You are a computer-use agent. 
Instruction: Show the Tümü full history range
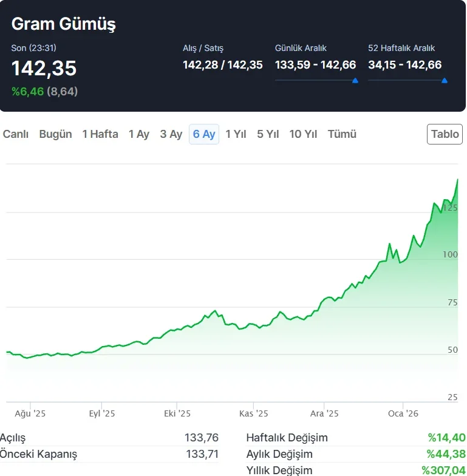(342, 134)
